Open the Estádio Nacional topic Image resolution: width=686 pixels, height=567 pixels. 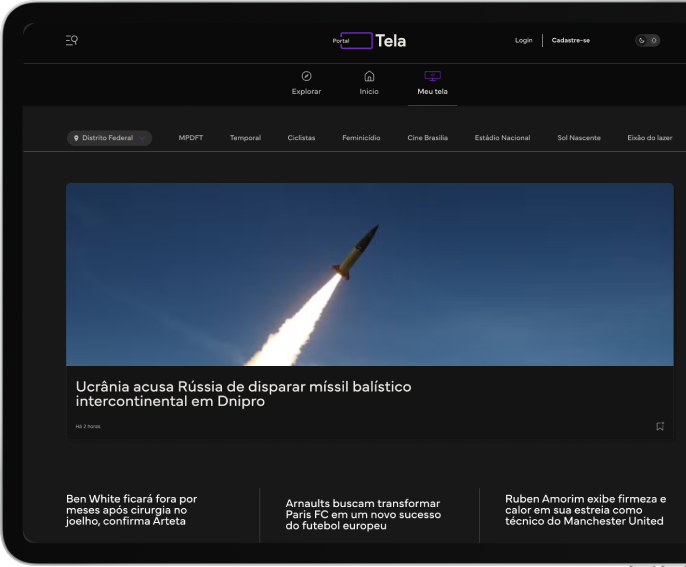tap(502, 138)
